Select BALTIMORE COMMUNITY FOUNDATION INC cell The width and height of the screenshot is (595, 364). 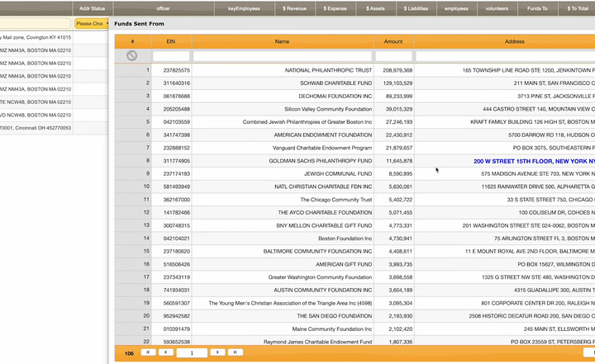tap(283, 251)
